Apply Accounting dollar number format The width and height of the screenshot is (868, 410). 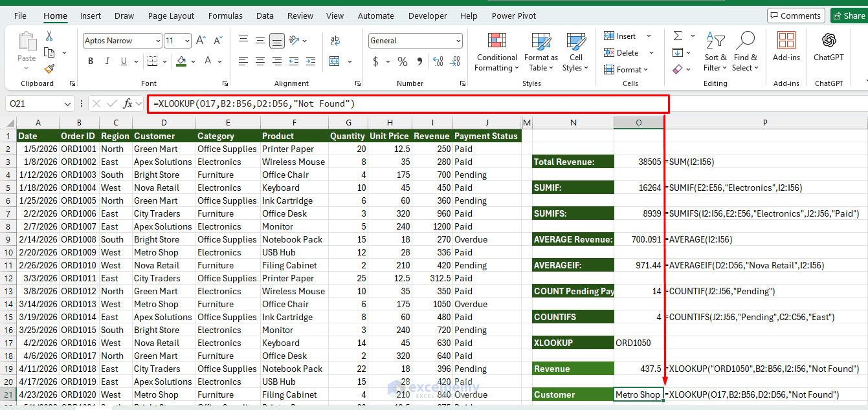[376, 61]
